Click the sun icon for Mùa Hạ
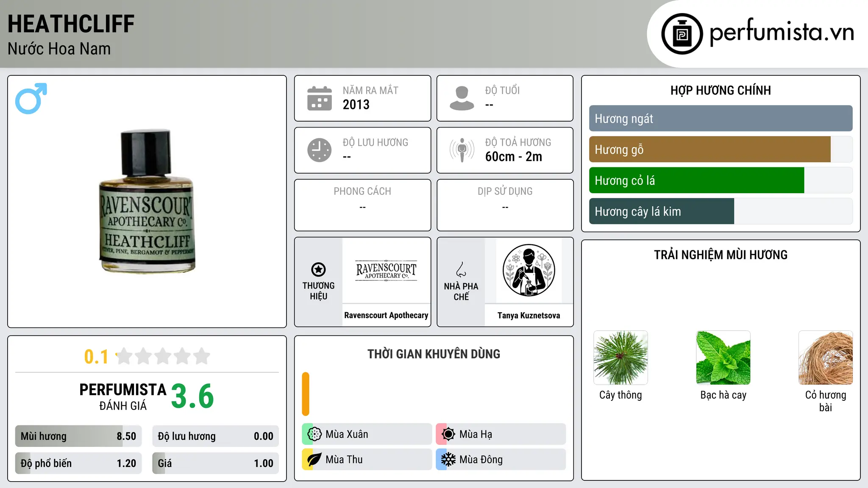 coord(448,434)
